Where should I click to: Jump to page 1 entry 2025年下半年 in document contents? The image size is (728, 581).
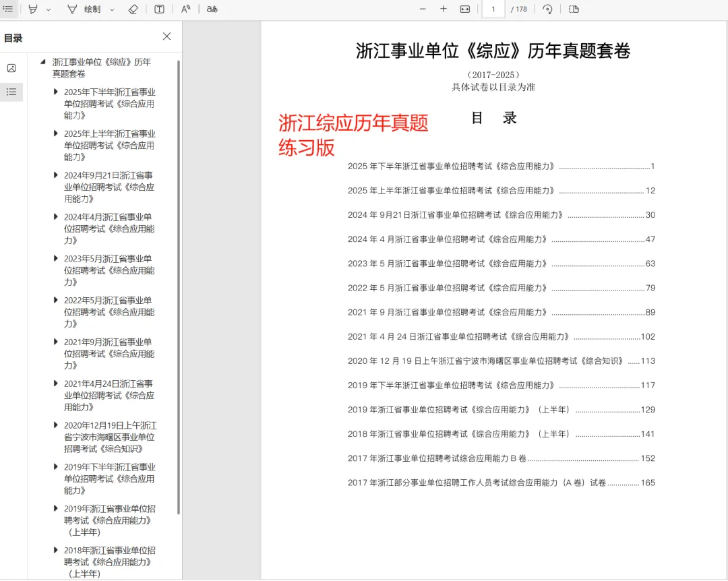(x=501, y=166)
